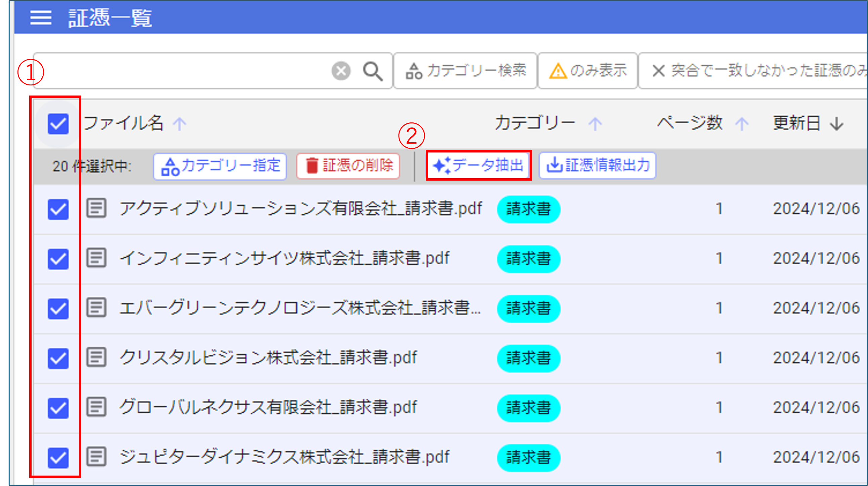The width and height of the screenshot is (868, 486).
Task: Sort by カテゴリー column arrow
Action: pyautogui.click(x=595, y=124)
